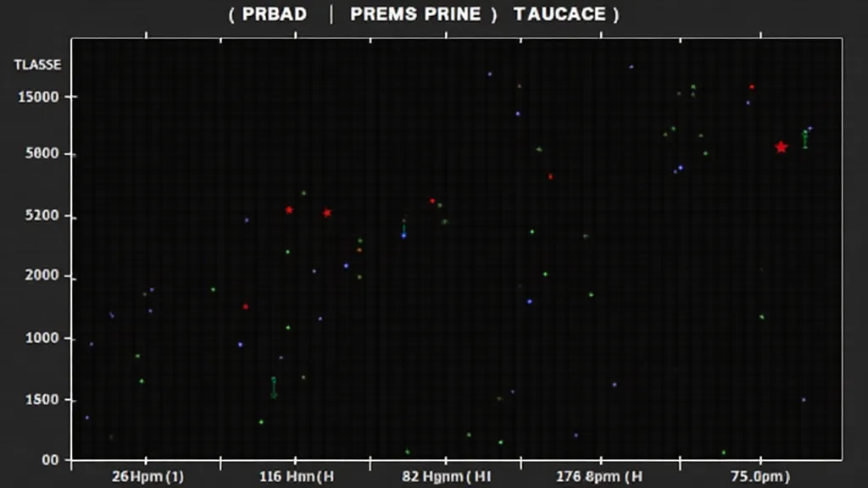Click the PREMS PRINE title label
Screen dimensions: 868x488
pyautogui.click(x=415, y=14)
